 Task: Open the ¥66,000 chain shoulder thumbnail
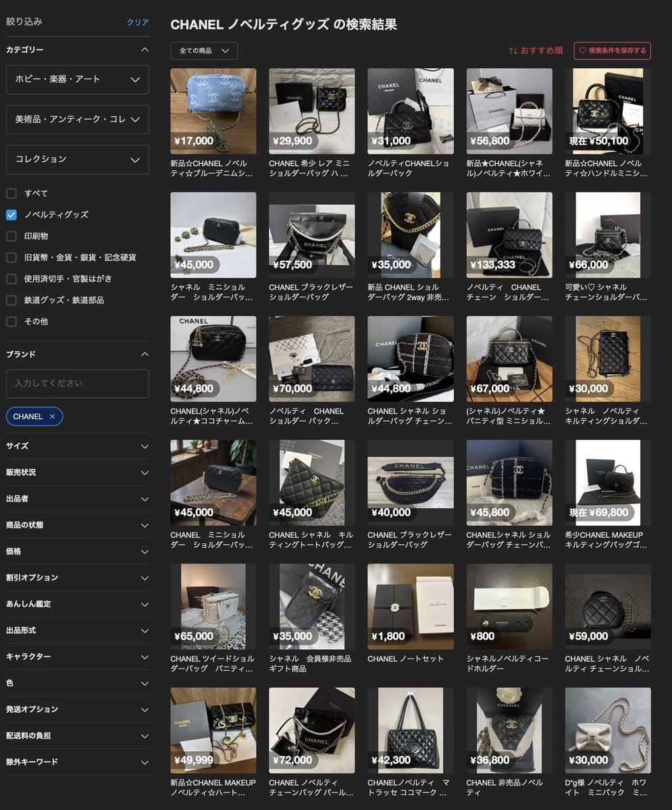(608, 235)
